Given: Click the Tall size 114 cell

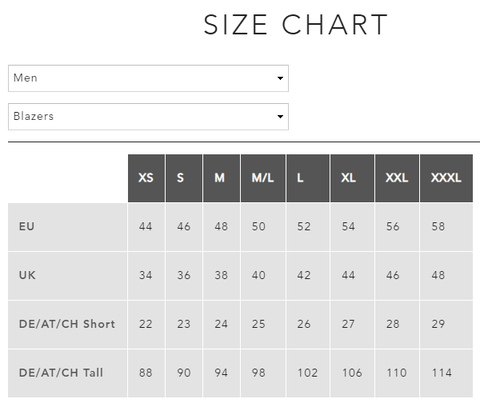Looking at the screenshot, I should pos(446,373).
